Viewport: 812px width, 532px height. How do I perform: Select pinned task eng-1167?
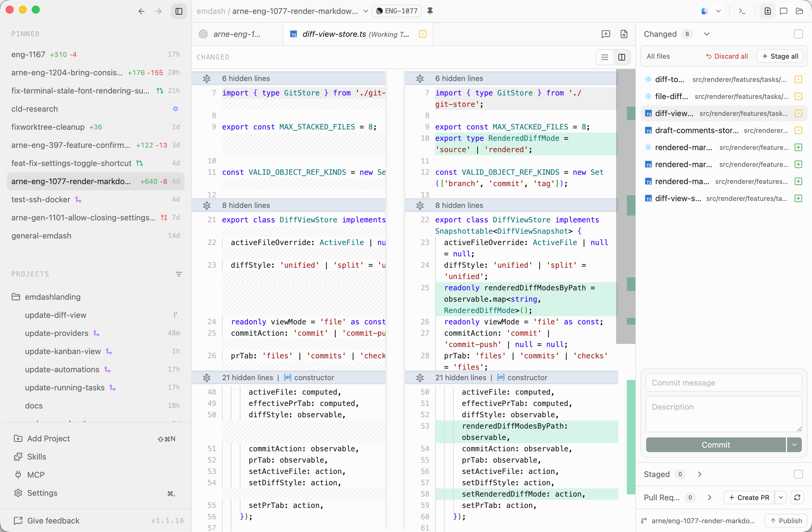click(x=96, y=54)
